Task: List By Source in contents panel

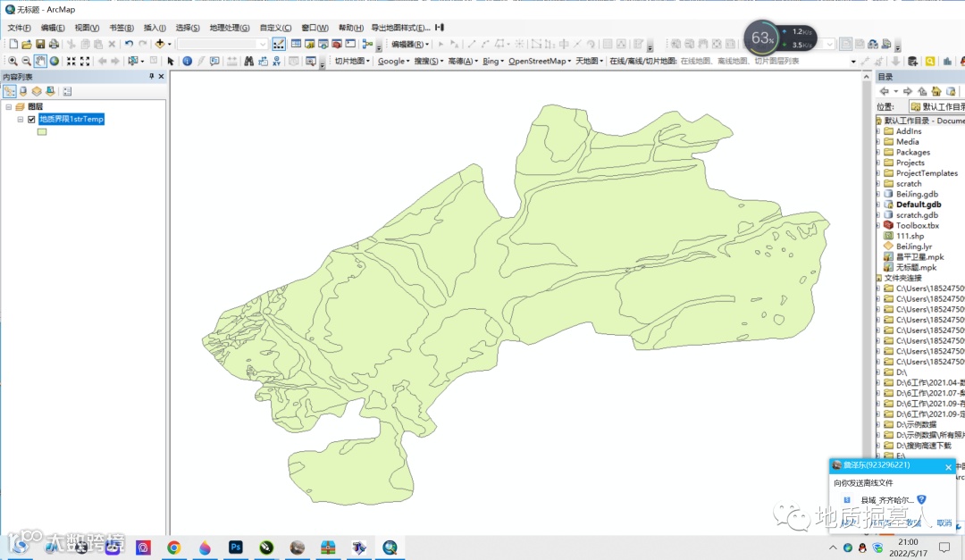Action: 23,91
